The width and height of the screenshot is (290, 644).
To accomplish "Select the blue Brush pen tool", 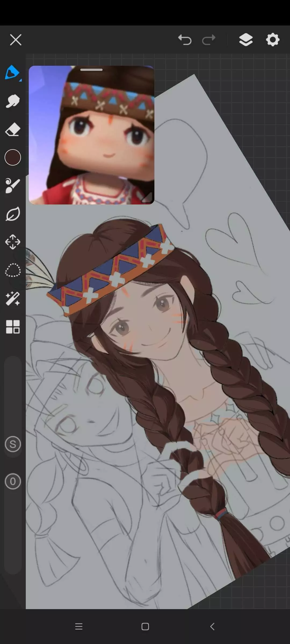I will (x=12, y=72).
